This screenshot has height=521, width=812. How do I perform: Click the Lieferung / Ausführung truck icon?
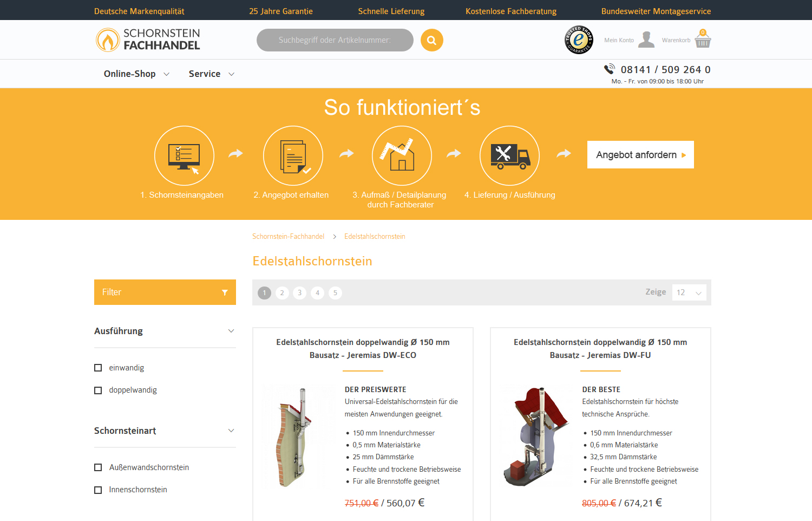pyautogui.click(x=509, y=155)
